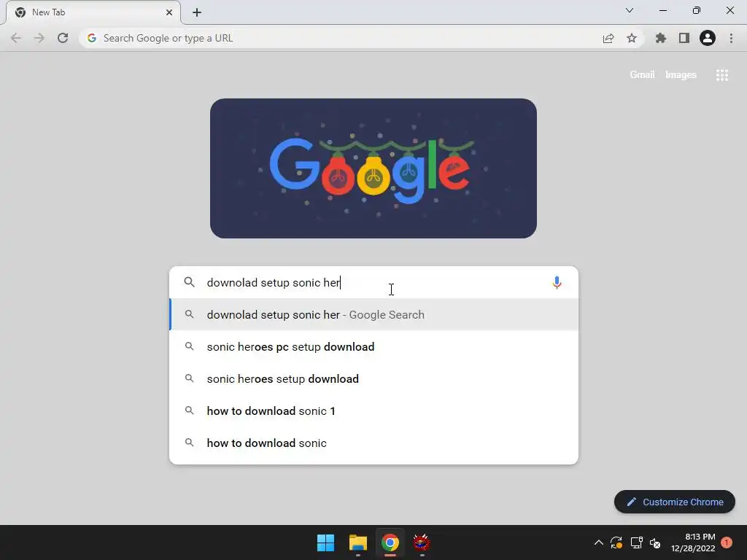Open the red character app in taskbar
Image resolution: width=747 pixels, height=560 pixels.
point(422,542)
